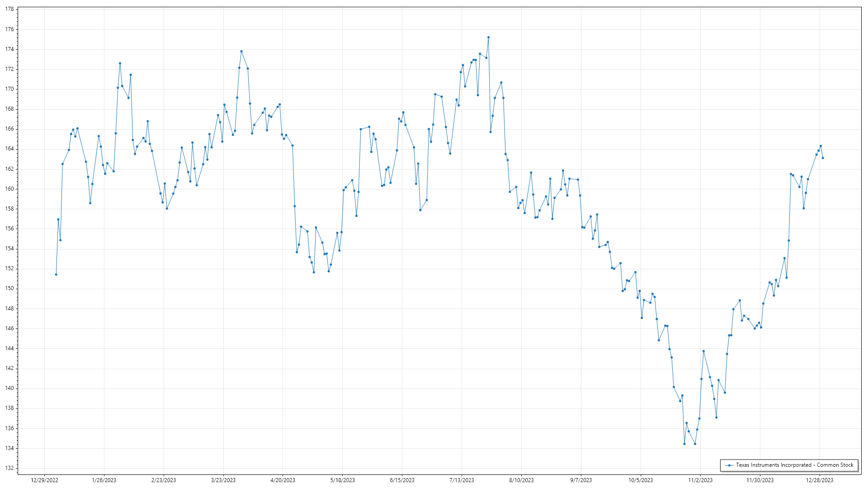Click the 156 y-axis value label
Viewport: 868px width, 488px height.
click(x=9, y=229)
